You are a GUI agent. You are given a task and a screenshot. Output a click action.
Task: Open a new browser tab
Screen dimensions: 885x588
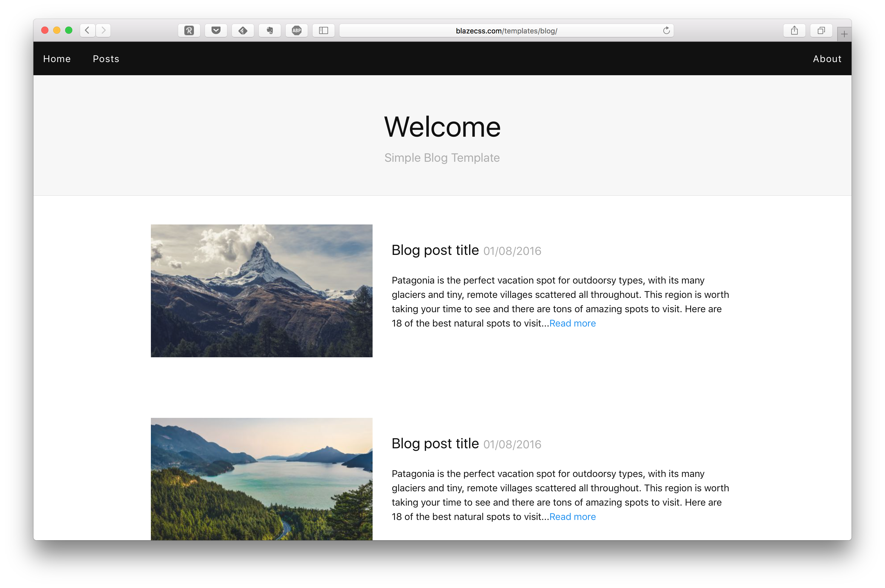click(844, 33)
